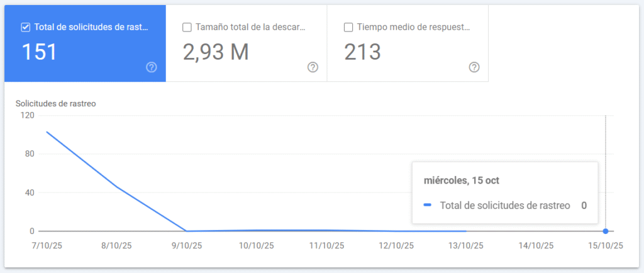Click the 13/10/25 x-axis date label
644x273 pixels.
point(465,246)
